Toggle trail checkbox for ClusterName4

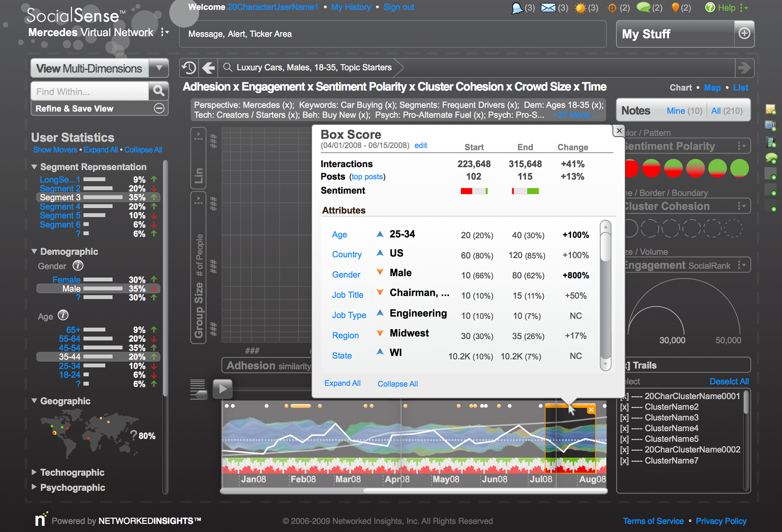point(624,428)
